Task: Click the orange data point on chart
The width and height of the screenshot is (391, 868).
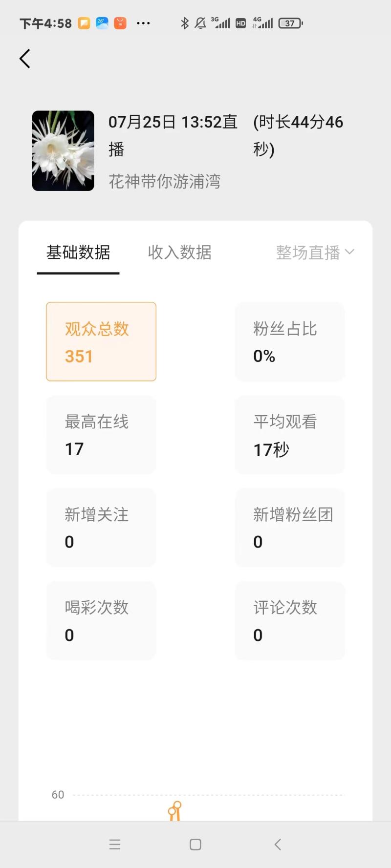Action: [x=177, y=805]
